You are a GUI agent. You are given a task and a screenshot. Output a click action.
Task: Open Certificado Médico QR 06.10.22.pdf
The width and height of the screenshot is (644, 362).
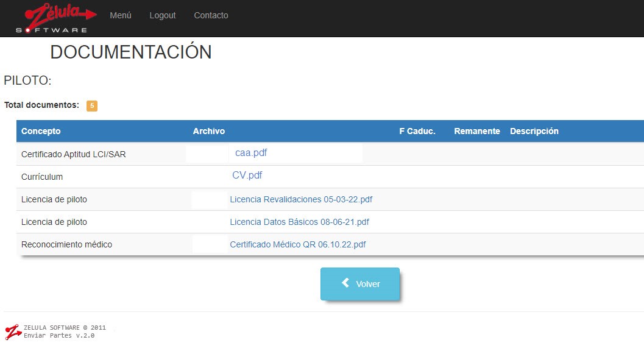tap(298, 244)
